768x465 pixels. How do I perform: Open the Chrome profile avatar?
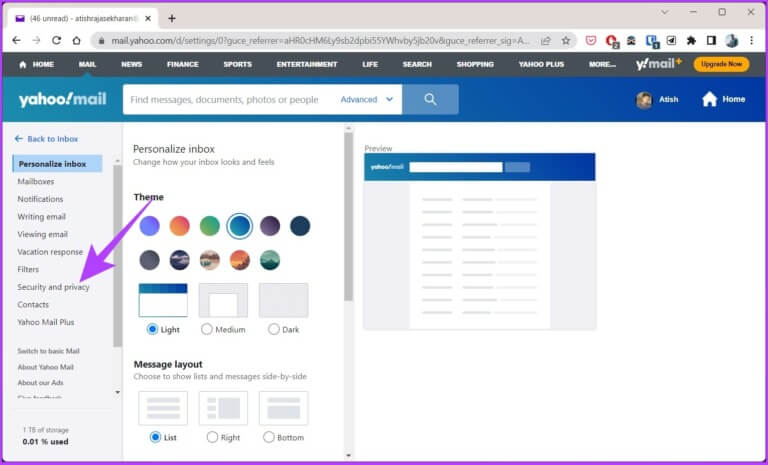[732, 41]
